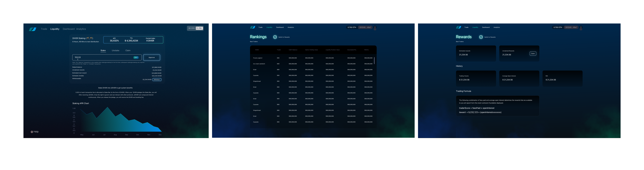This screenshot has height=170, width=644.
Task: Open Trade in the staking screen navigation
Action: pos(44,29)
